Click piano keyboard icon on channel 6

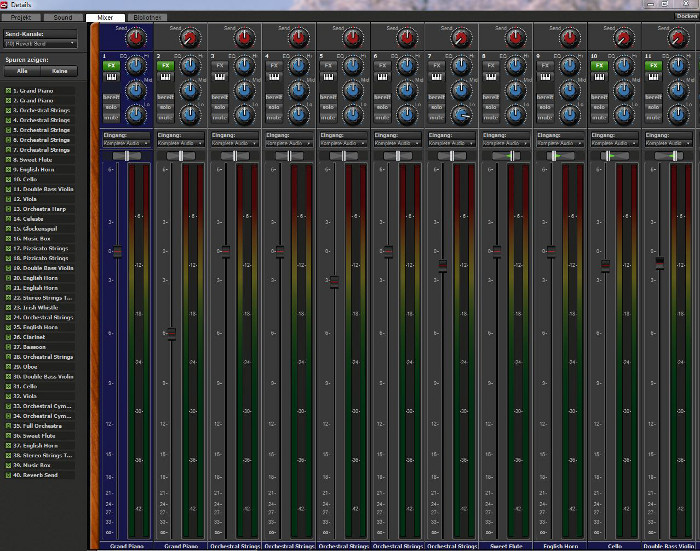tap(382, 77)
